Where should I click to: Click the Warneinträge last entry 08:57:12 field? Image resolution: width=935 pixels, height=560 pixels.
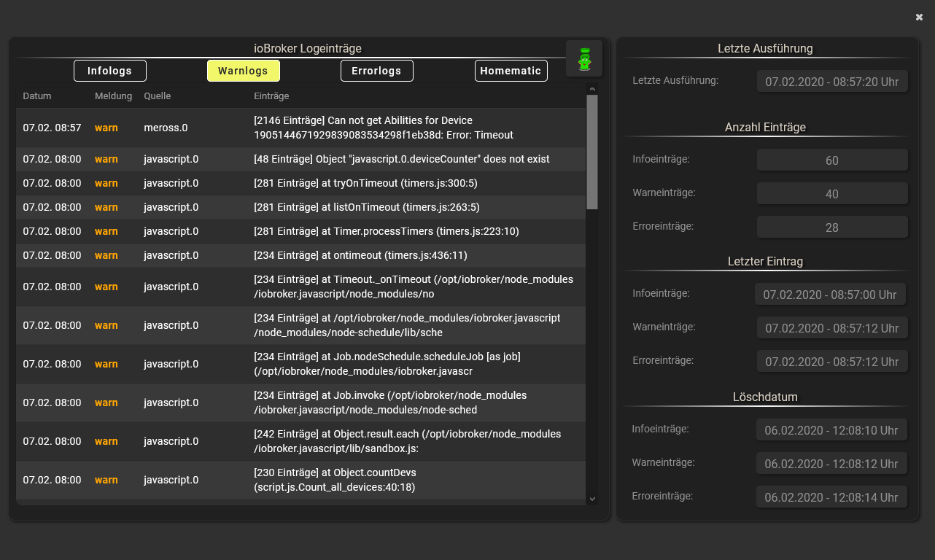[x=832, y=328]
